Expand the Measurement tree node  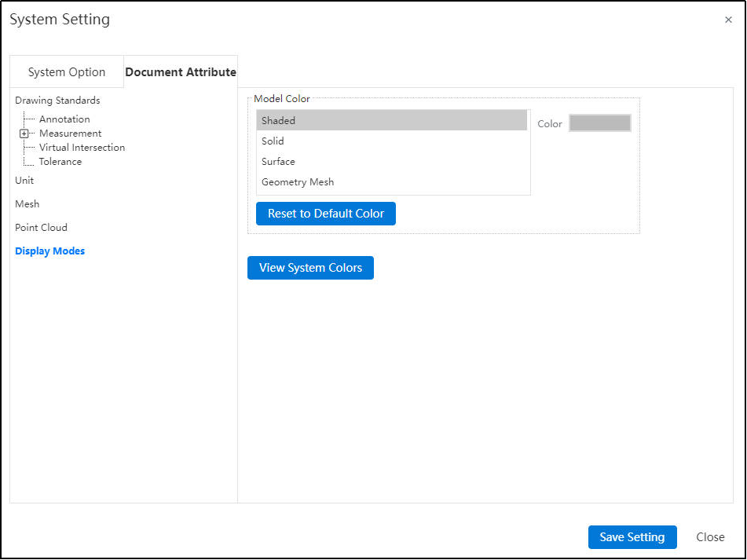[x=24, y=134]
